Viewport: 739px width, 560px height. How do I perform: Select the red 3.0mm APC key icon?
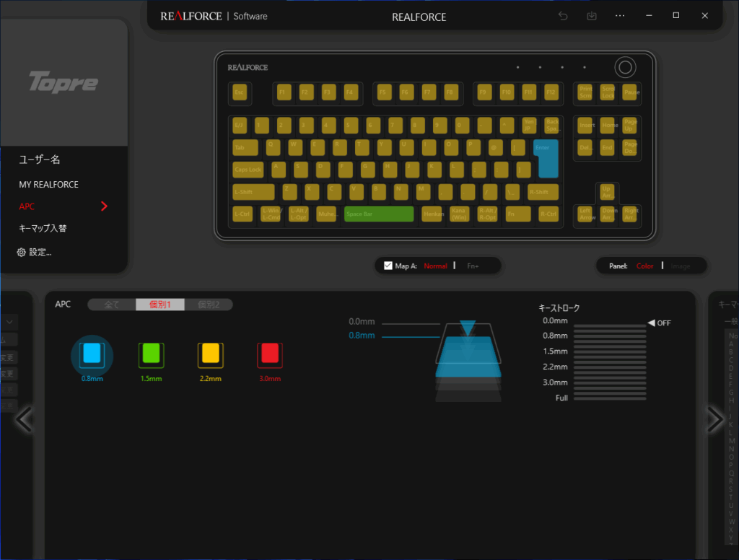tap(270, 354)
